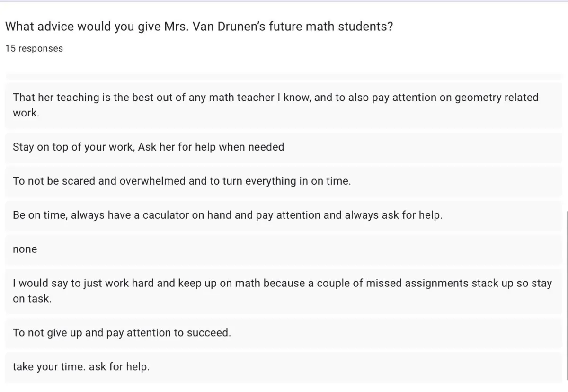Select the response "To not give up and pay attention"

point(284,333)
